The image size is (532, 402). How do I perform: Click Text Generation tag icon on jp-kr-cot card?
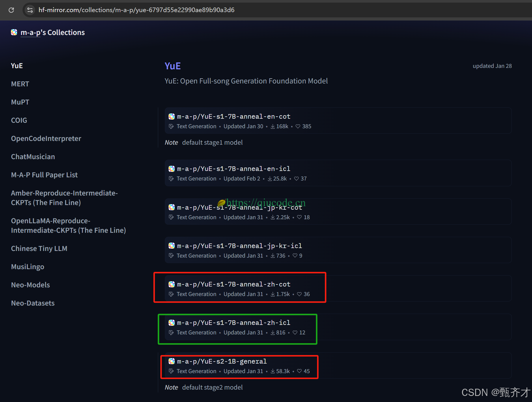171,217
